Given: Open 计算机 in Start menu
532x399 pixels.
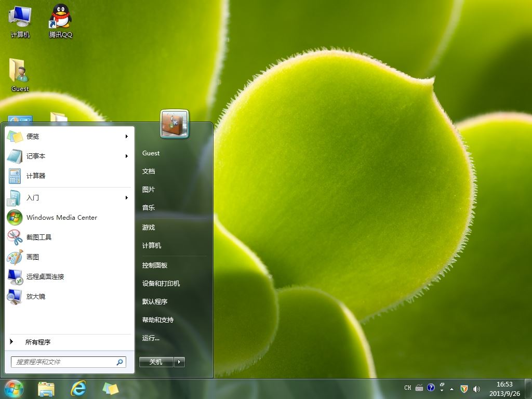Looking at the screenshot, I should (x=152, y=245).
